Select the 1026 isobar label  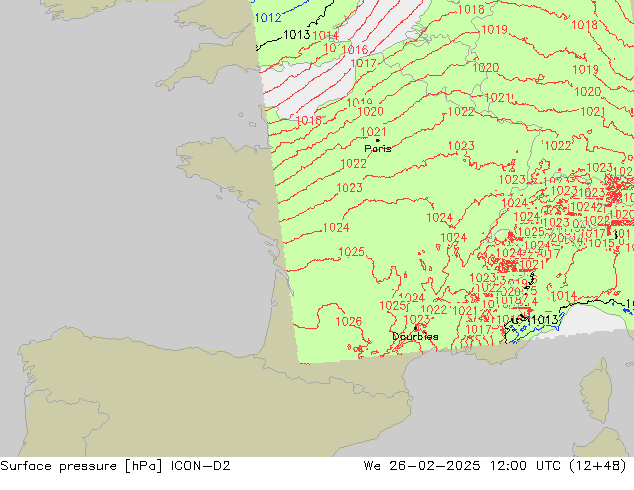(349, 322)
